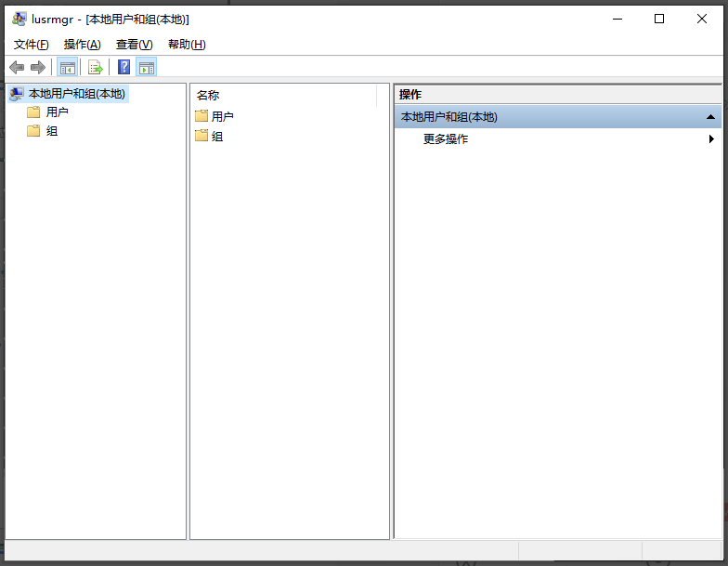This screenshot has width=728, height=566.
Task: Click the 操作 pane title
Action: pos(410,95)
